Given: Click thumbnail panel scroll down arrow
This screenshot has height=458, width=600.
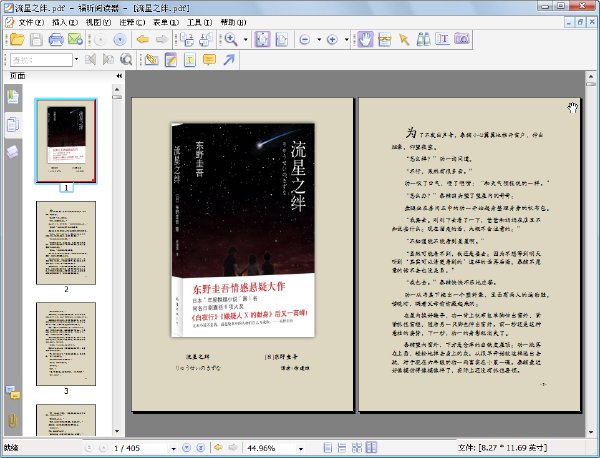Looking at the screenshot, I should click(117, 431).
